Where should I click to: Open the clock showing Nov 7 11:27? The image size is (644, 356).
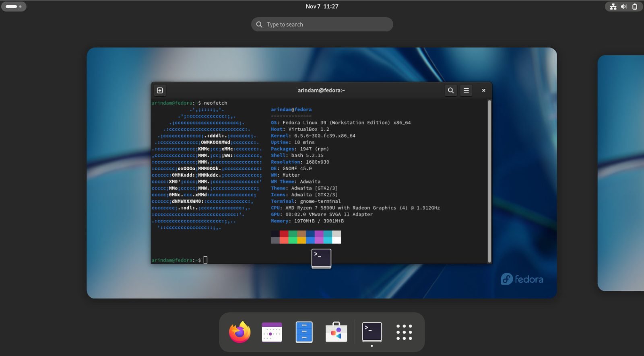322,6
